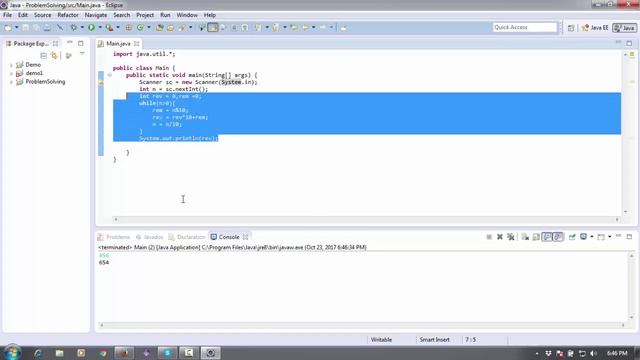
Task: Switch to the Problems tab
Action: [x=114, y=237]
